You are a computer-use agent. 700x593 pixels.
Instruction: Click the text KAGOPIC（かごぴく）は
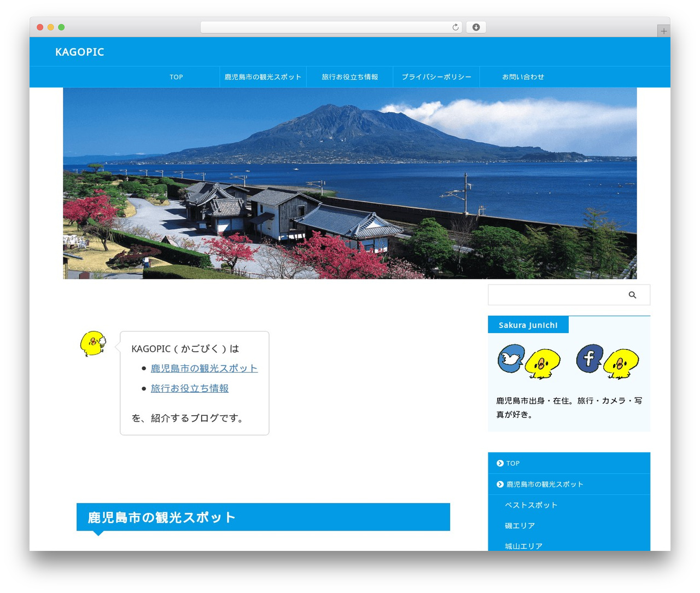(185, 348)
